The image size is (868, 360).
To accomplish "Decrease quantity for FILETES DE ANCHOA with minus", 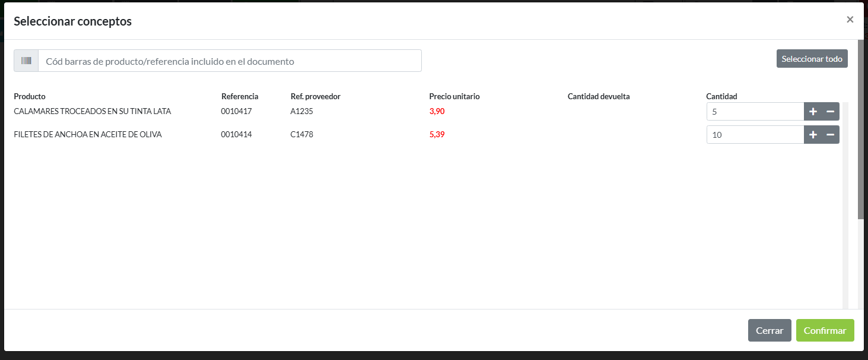I will point(831,135).
